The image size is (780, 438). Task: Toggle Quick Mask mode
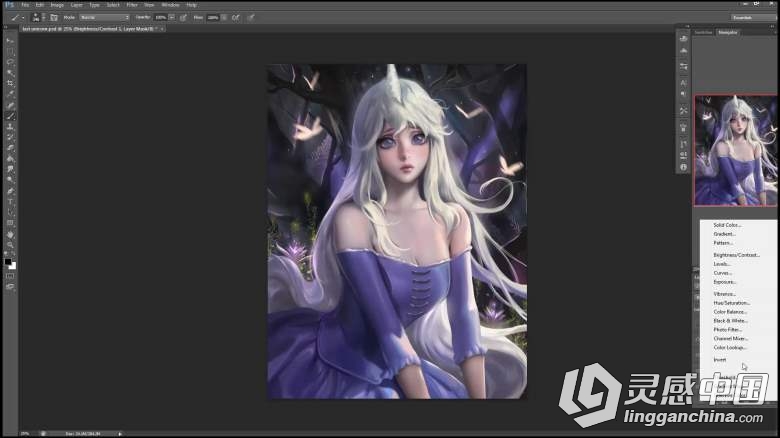coord(10,276)
